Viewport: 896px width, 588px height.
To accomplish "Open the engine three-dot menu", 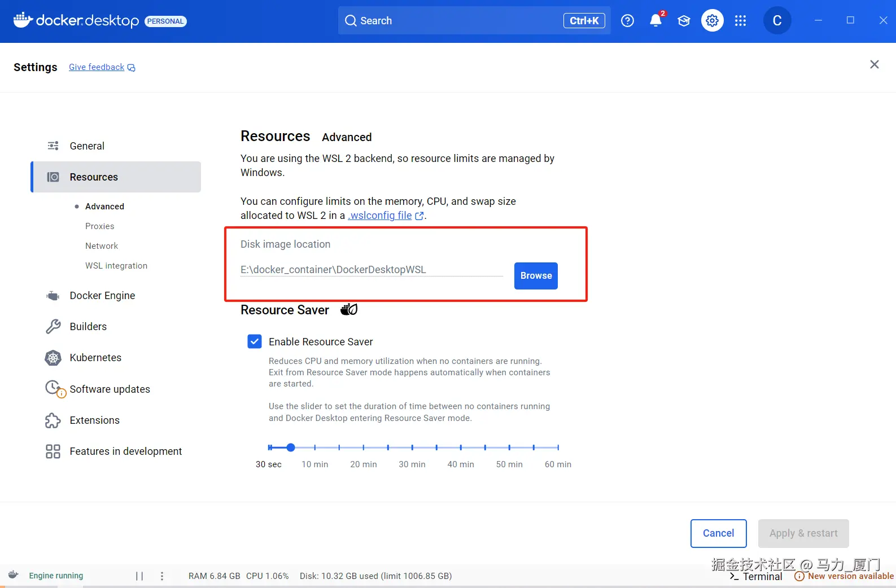I will [162, 576].
